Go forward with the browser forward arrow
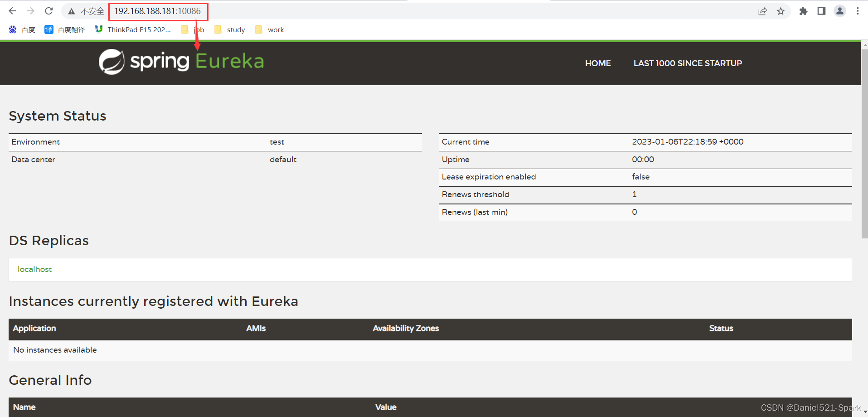Viewport: 868px width, 417px height. click(31, 11)
